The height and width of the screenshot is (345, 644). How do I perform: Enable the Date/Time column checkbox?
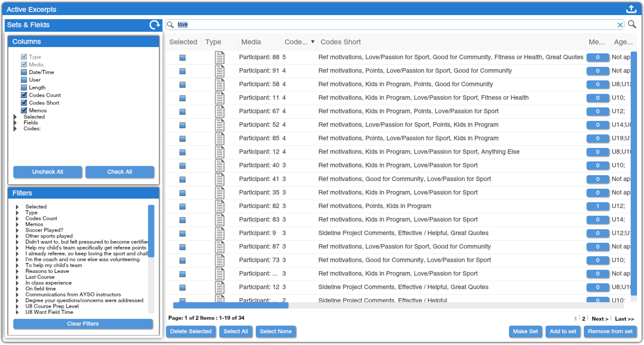pos(24,72)
